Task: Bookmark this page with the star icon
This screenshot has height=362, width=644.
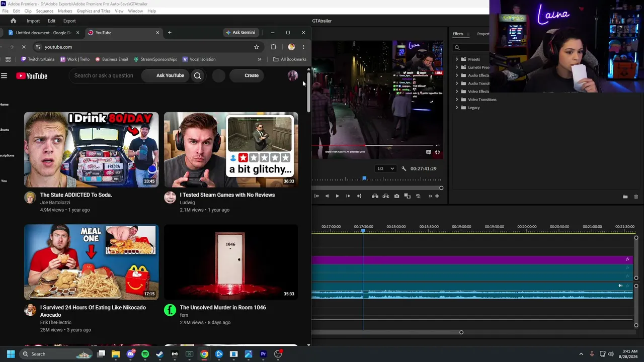Action: [257, 47]
